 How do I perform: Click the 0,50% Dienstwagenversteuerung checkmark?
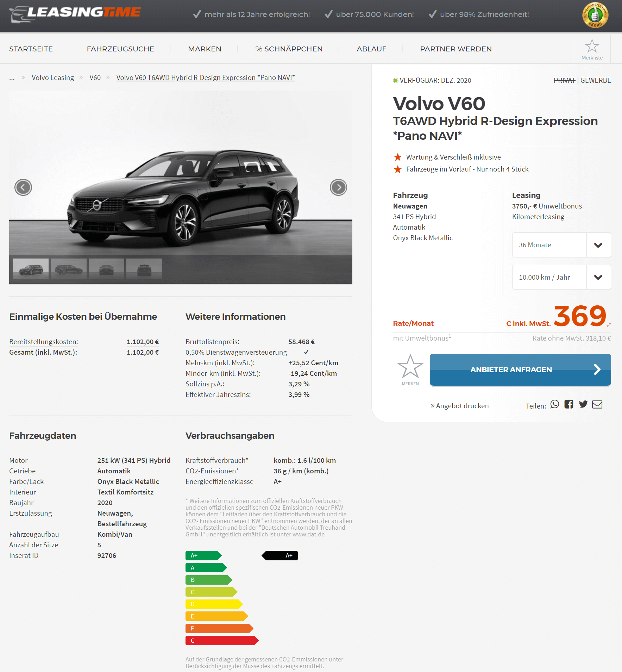[306, 352]
